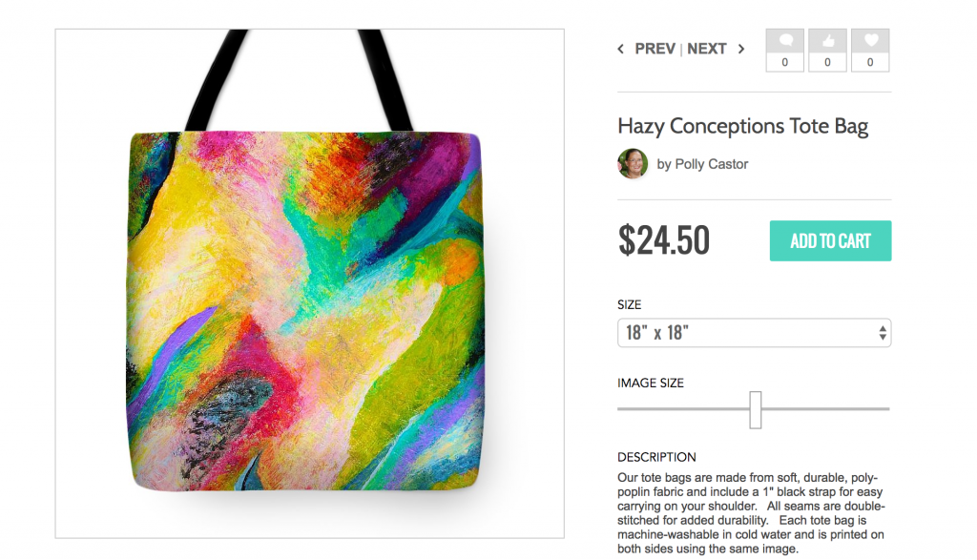Click the $24.50 price text
The height and width of the screenshot is (560, 977).
[664, 240]
